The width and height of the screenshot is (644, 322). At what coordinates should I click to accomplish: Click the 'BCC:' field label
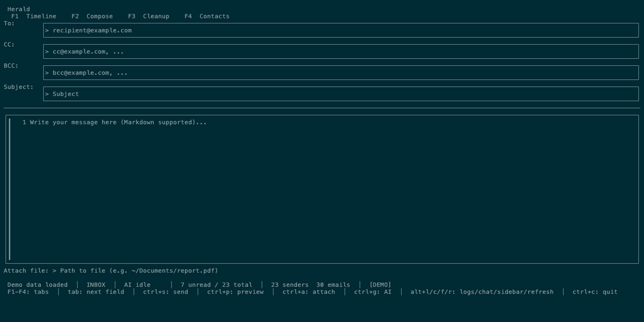pos(11,66)
